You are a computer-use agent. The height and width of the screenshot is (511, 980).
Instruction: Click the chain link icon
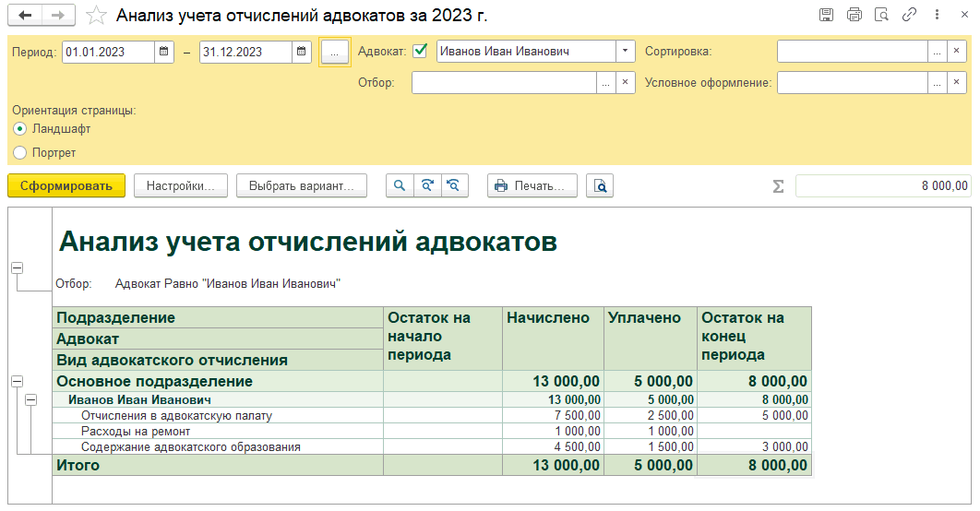pyautogui.click(x=909, y=15)
